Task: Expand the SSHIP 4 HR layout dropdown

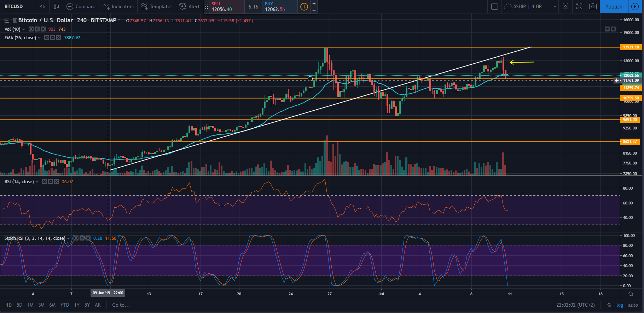Action: pos(555,6)
